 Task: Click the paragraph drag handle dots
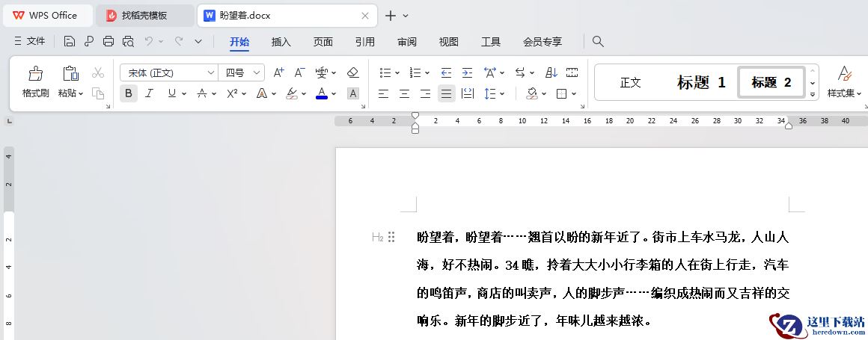[x=391, y=237]
